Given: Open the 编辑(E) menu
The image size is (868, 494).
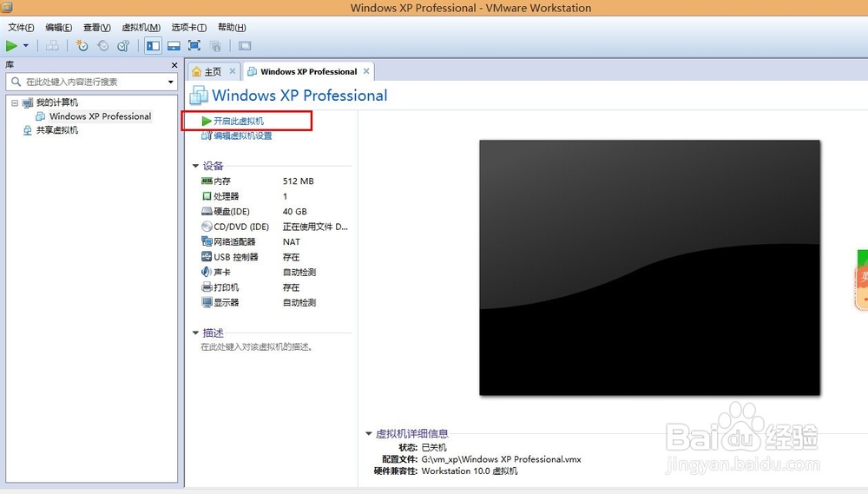Looking at the screenshot, I should tap(59, 27).
